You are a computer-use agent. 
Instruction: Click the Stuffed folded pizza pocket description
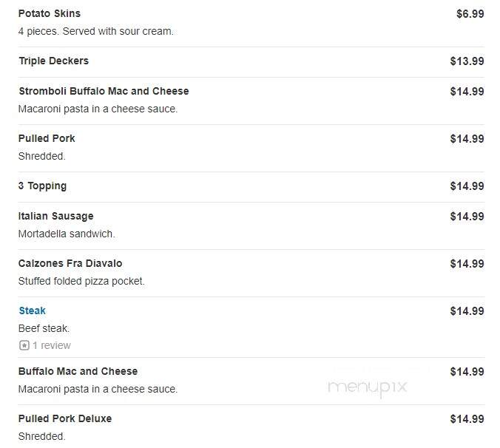[x=81, y=281]
